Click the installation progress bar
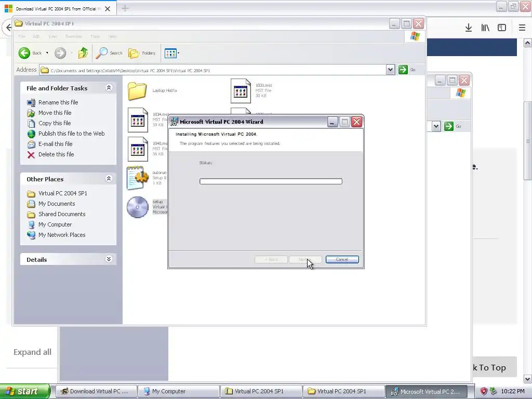The image size is (532, 399). coord(271,181)
